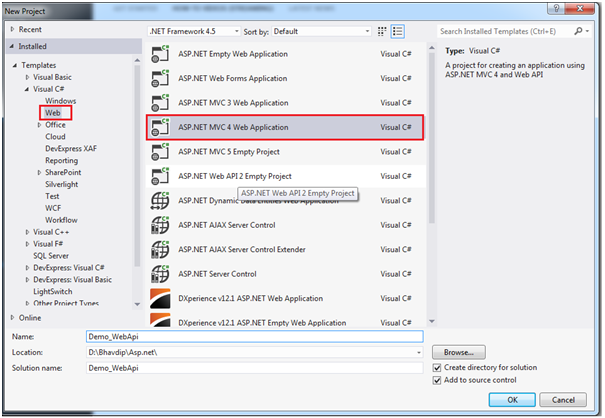Viewport: 605px width, 418px height.
Task: Select the Web template category
Action: pos(52,113)
